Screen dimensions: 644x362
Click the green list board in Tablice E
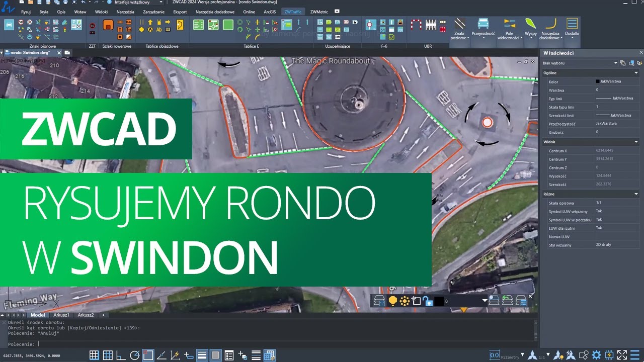coord(198,24)
